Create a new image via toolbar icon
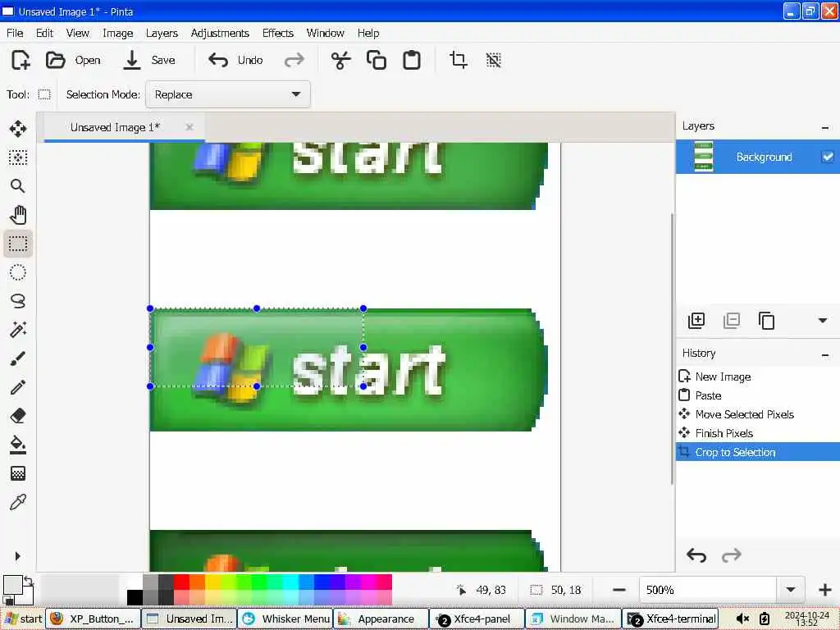Viewport: 840px width, 630px height. (x=21, y=60)
